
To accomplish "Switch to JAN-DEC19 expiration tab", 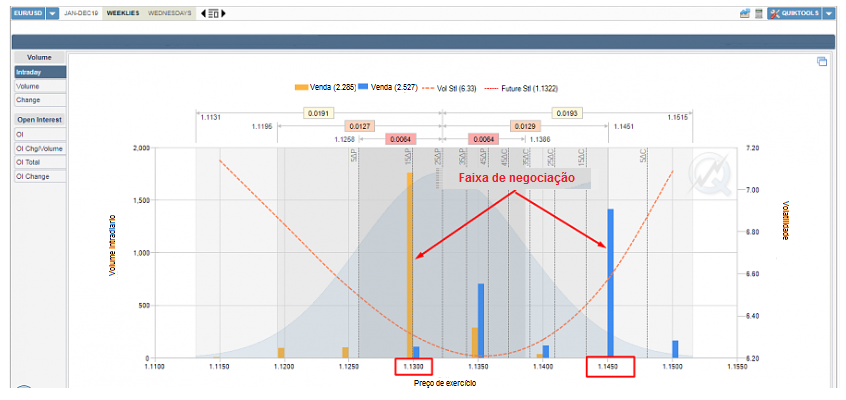I will (x=82, y=13).
